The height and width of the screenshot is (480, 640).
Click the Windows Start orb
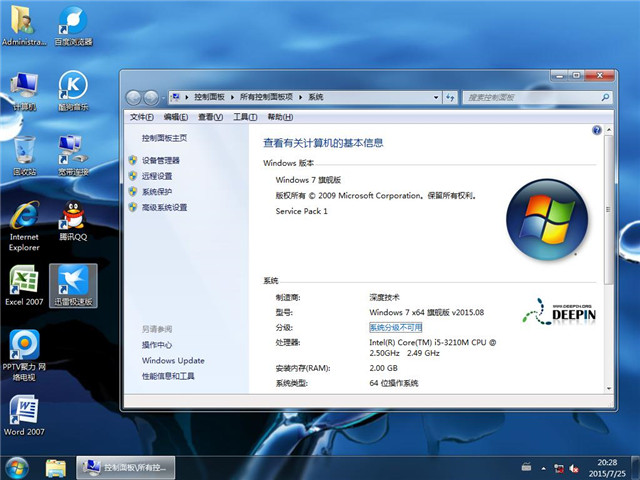point(17,467)
